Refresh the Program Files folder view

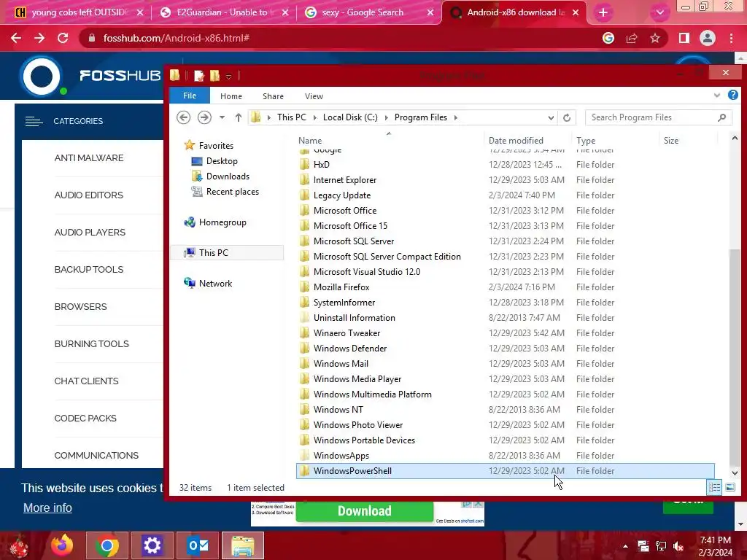566,117
